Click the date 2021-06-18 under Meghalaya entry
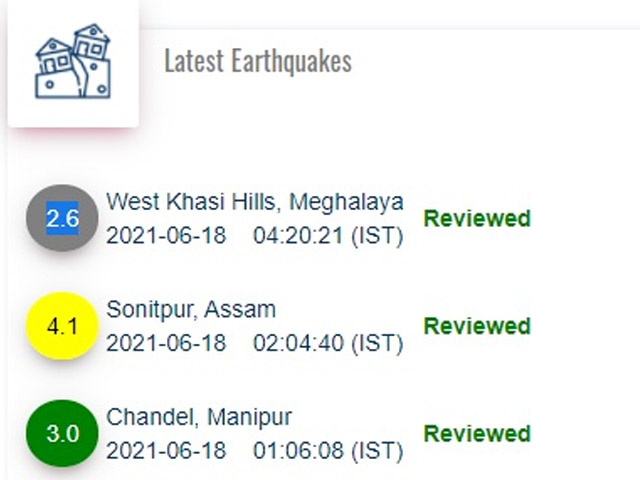Viewport: 640px width, 480px height. pyautogui.click(x=166, y=236)
